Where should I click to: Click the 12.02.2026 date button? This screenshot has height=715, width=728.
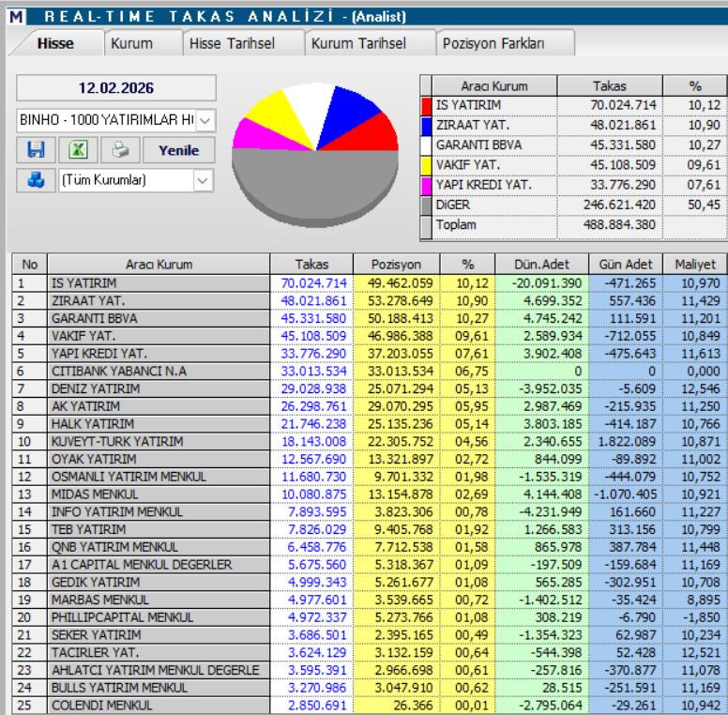coord(116,88)
